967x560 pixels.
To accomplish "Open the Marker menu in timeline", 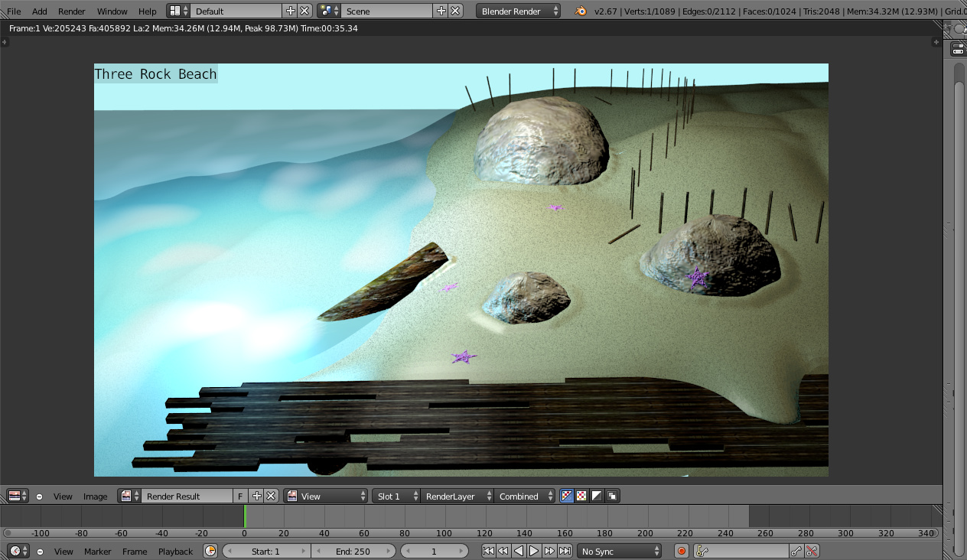I will (98, 552).
